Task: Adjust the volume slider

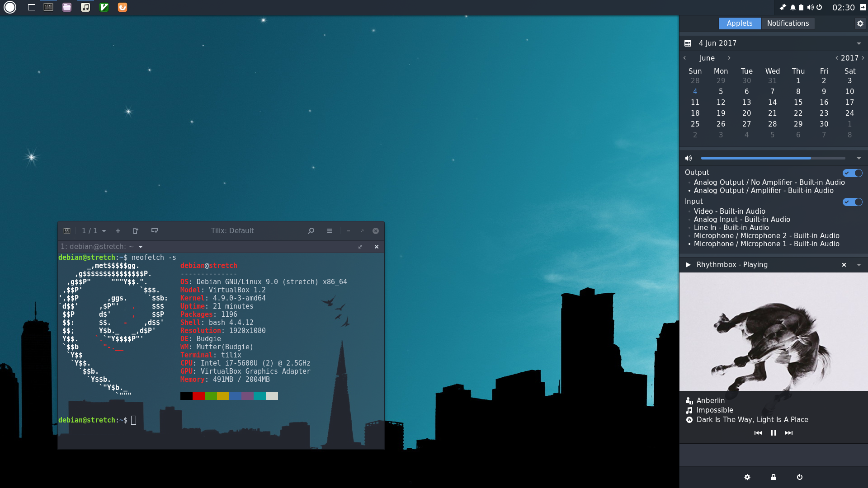Action: [773, 158]
